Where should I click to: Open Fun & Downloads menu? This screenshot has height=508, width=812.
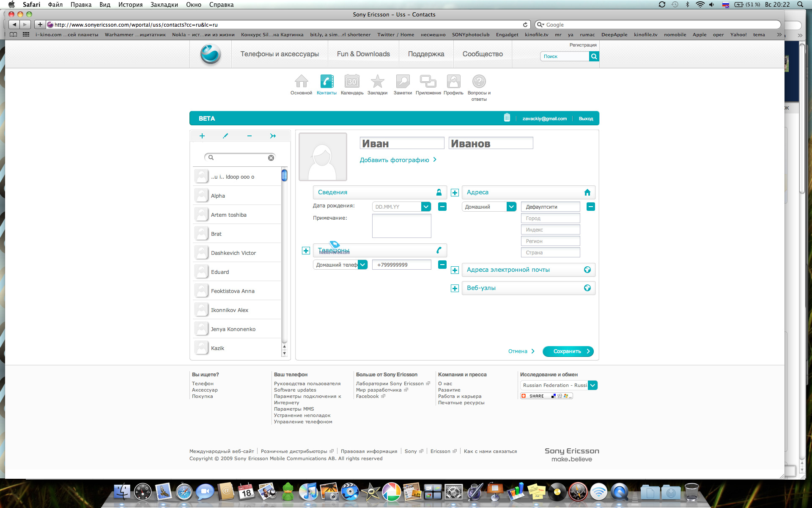coord(363,54)
